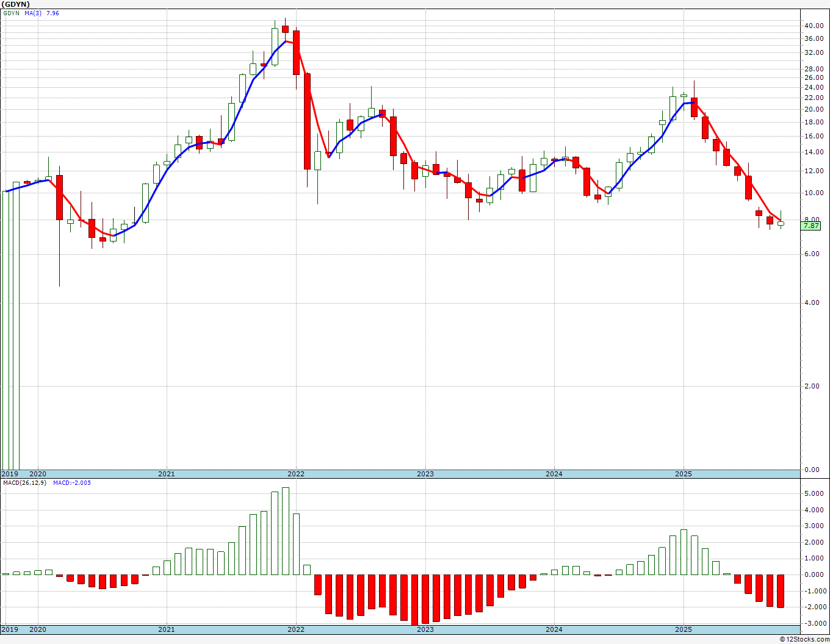Click the 2.000 MACD axis label

point(815,543)
